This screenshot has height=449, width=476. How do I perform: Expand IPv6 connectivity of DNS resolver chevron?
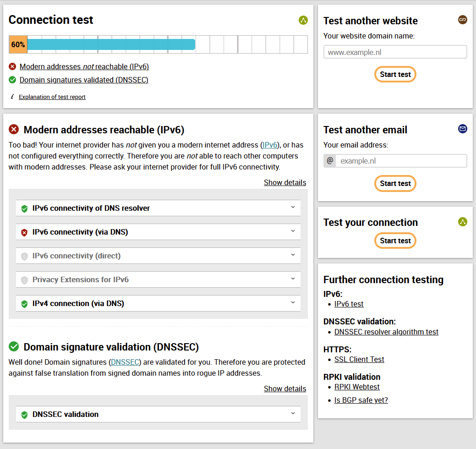coord(293,207)
